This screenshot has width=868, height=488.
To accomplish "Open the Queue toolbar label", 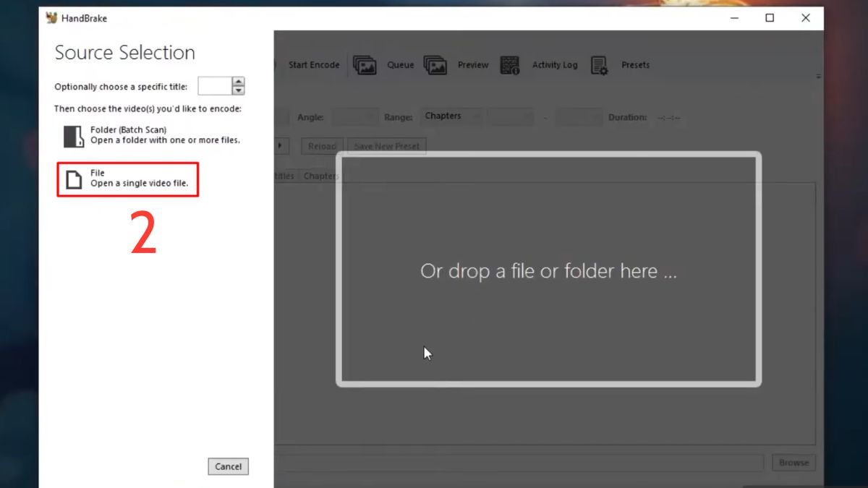I will click(x=400, y=65).
